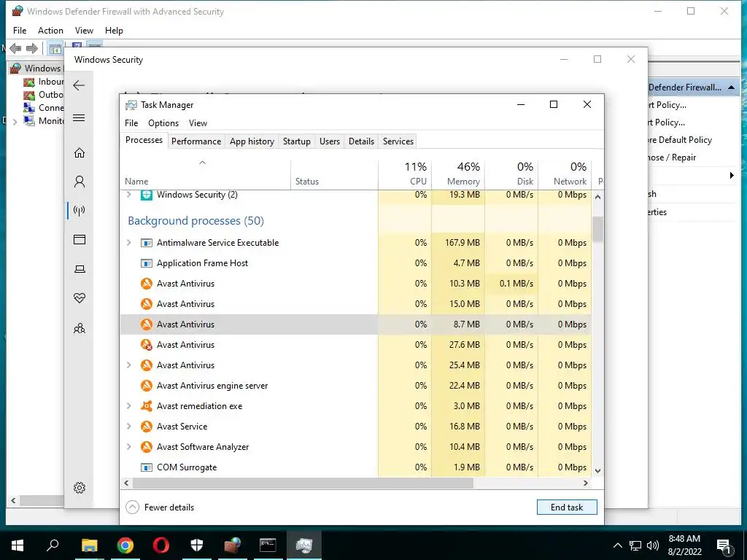This screenshot has width=747, height=560.
Task: Select Avast Antivirus 27.6 MB process
Action: pos(356,345)
